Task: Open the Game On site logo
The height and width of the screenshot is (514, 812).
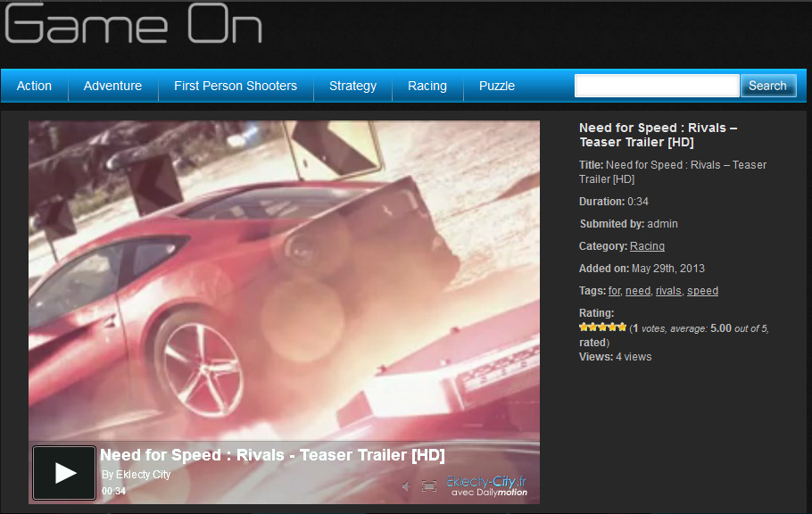Action: 134,24
